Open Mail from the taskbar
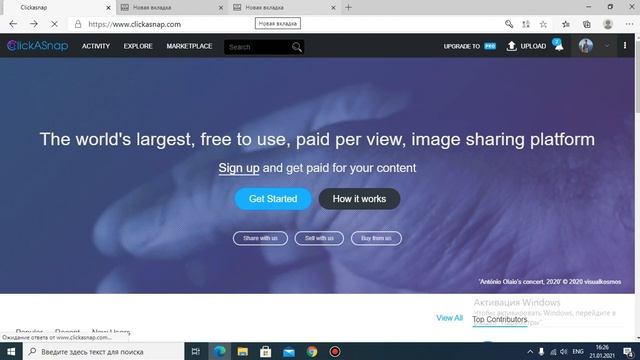 pyautogui.click(x=289, y=351)
